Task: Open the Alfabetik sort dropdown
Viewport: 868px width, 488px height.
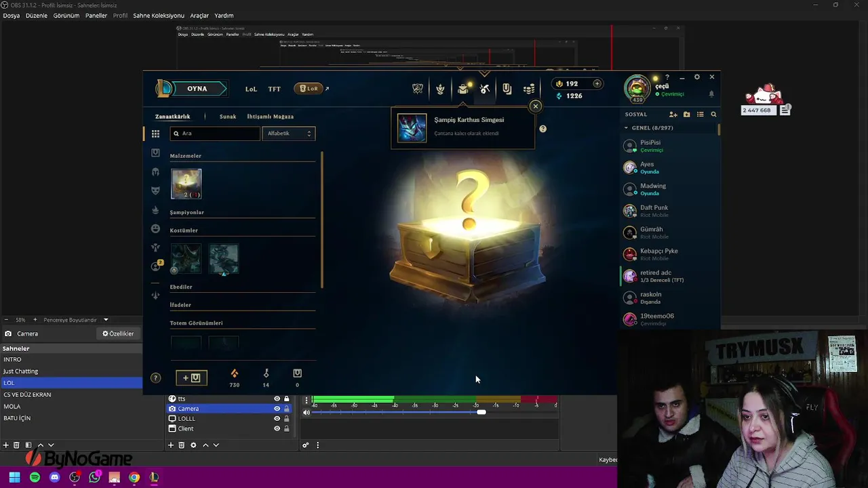Action: [x=288, y=134]
